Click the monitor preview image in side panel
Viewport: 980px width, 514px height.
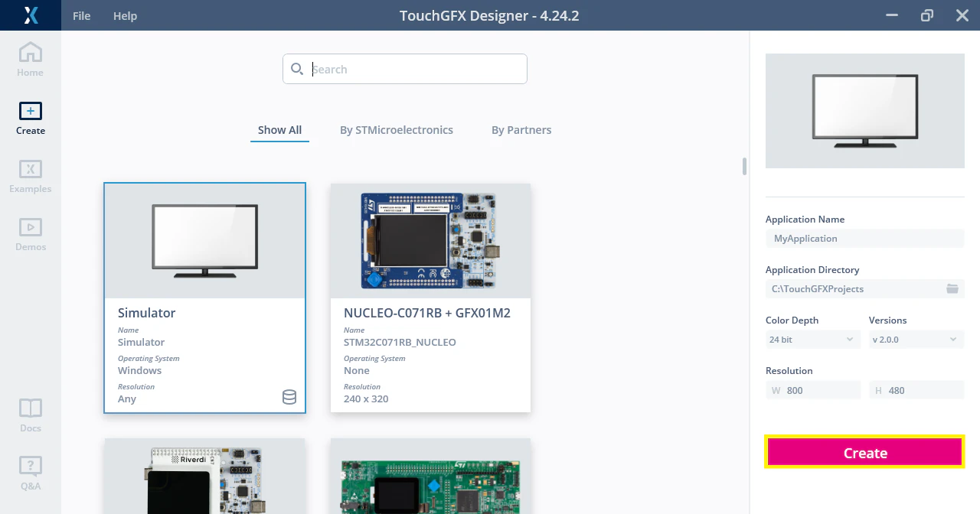[865, 111]
